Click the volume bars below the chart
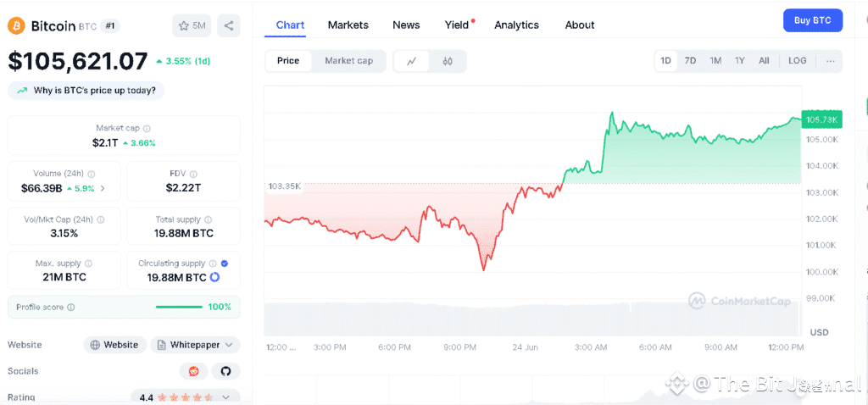The width and height of the screenshot is (868, 405). (532, 319)
